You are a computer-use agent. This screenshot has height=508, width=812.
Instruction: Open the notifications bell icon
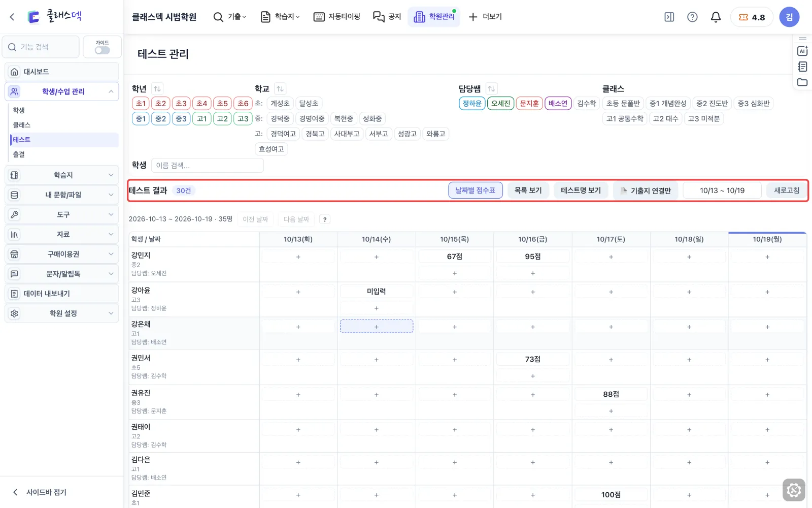[x=716, y=17]
